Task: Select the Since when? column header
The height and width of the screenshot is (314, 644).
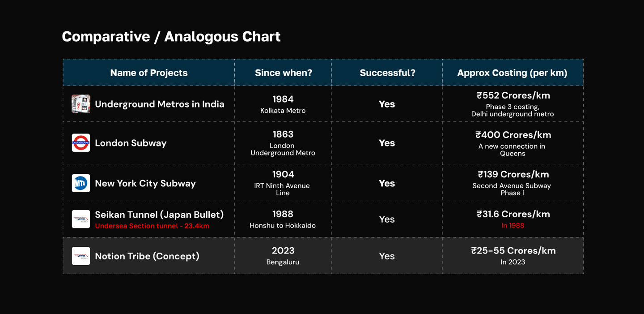Action: point(283,73)
